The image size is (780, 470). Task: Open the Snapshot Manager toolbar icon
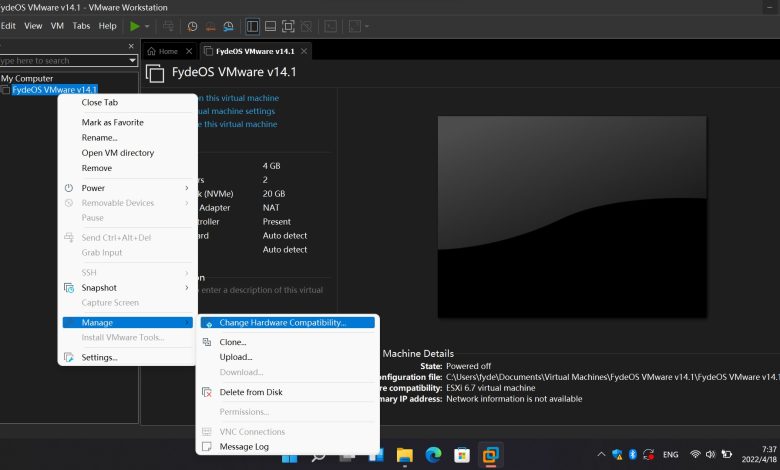(228, 26)
